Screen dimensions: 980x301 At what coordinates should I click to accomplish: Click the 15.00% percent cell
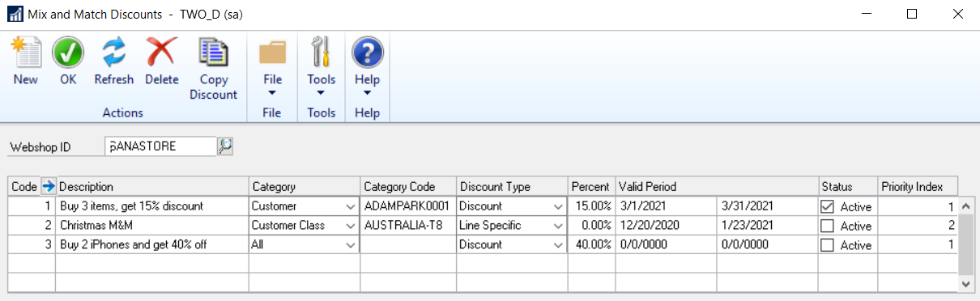[x=591, y=206]
